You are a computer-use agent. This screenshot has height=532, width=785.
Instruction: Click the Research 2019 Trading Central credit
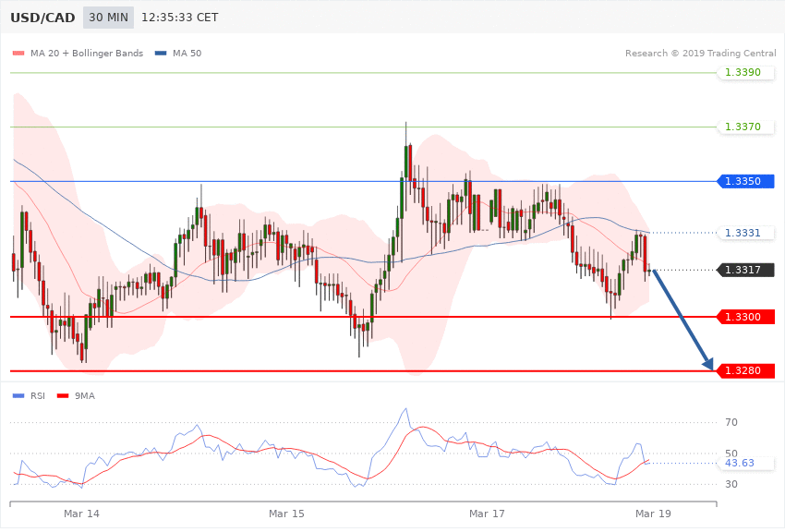point(700,53)
